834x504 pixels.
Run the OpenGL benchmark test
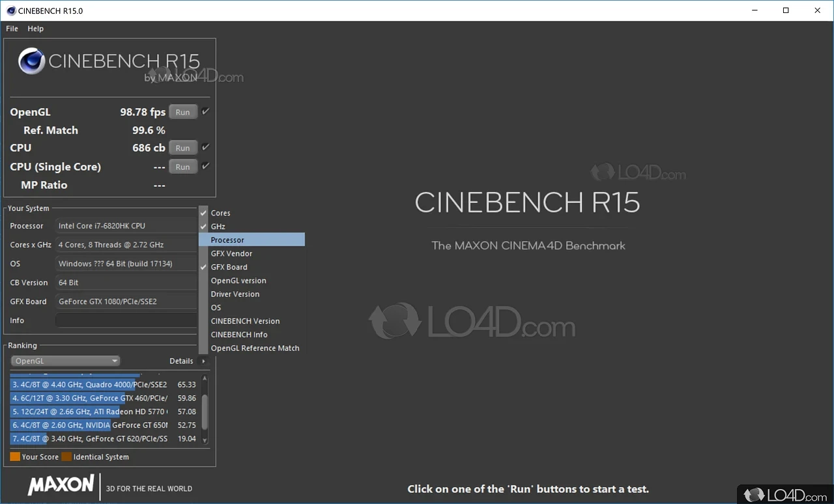pyautogui.click(x=183, y=112)
